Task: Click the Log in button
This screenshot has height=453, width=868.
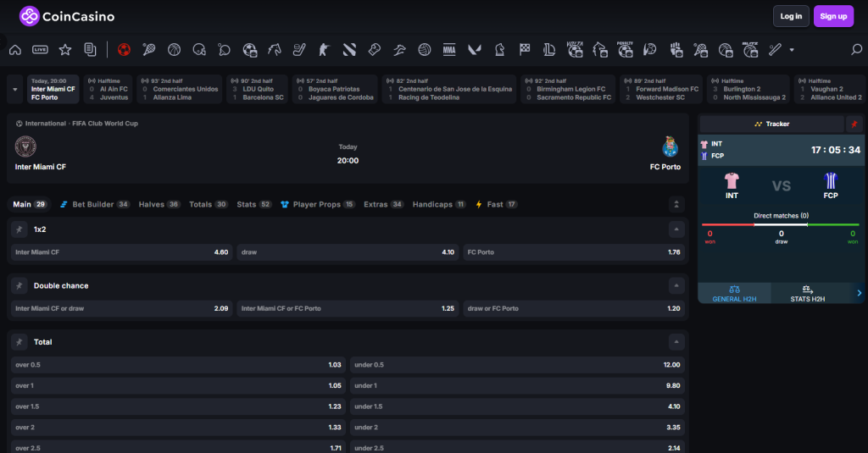Action: [791, 17]
